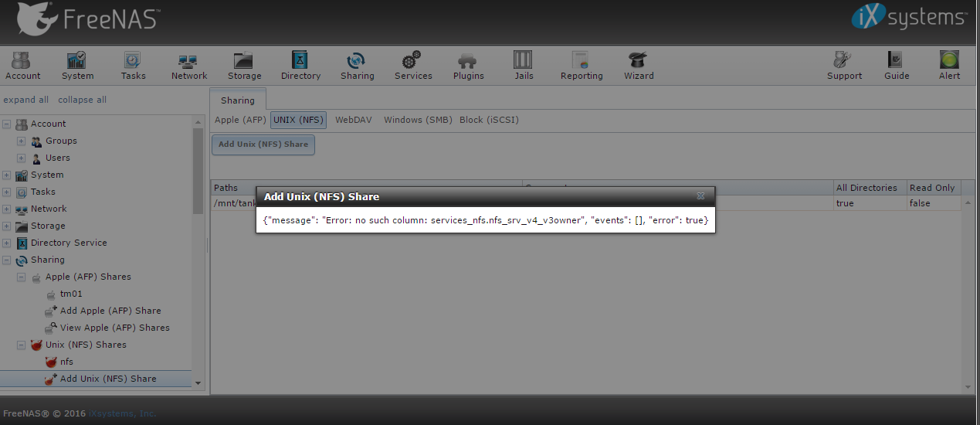Image resolution: width=980 pixels, height=425 pixels.
Task: Open the Reporting toolbar icon
Action: [582, 66]
